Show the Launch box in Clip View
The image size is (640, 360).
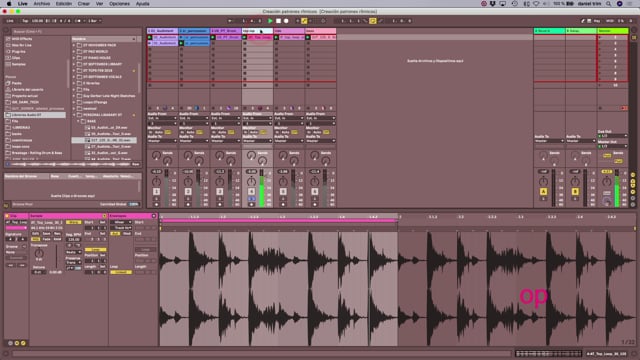tap(11, 343)
